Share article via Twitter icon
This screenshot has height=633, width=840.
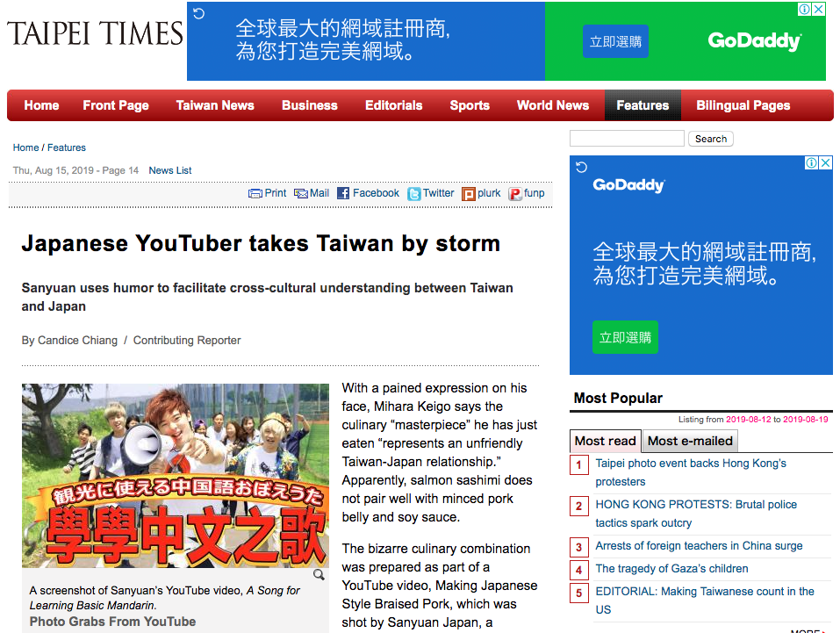click(413, 193)
